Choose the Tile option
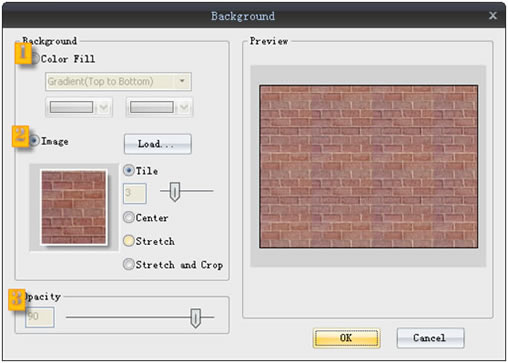This screenshot has width=508, height=363. click(129, 170)
